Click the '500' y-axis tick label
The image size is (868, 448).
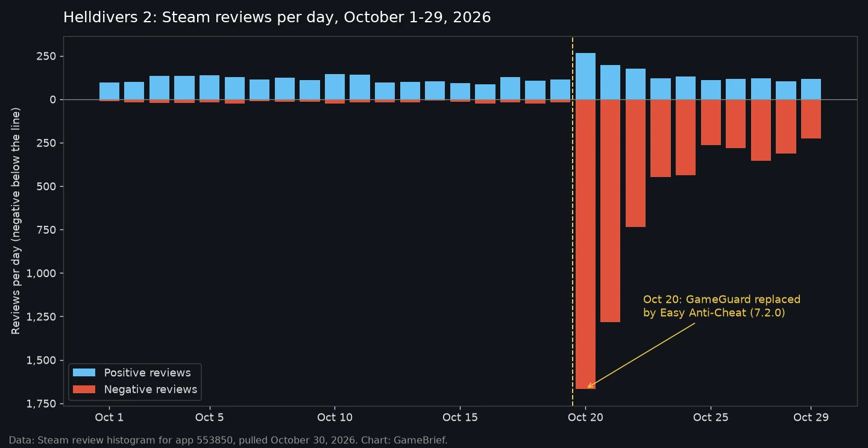click(x=47, y=187)
